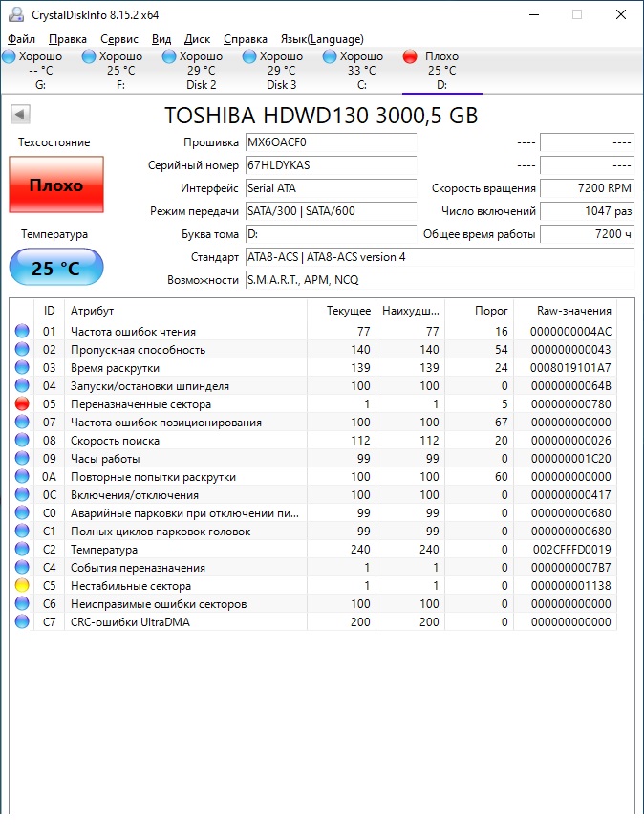Click status icon for 09 Часы работы
644x825 pixels.
coord(22,458)
